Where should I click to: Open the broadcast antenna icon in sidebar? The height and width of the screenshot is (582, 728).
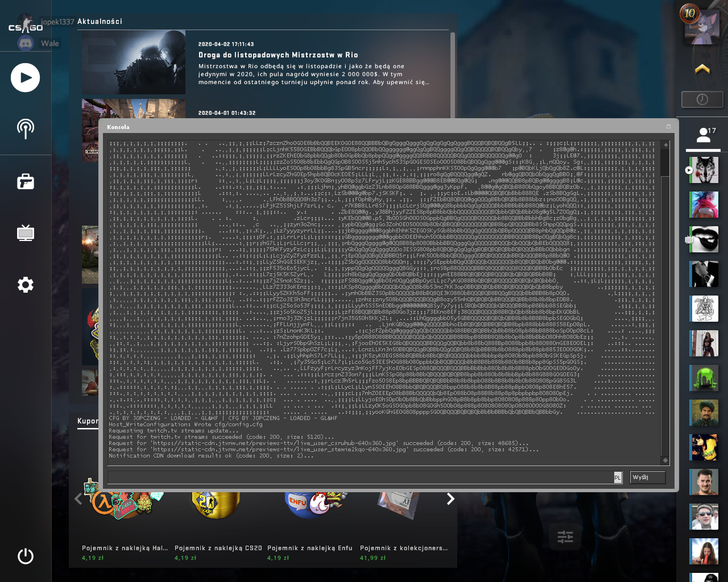(26, 129)
